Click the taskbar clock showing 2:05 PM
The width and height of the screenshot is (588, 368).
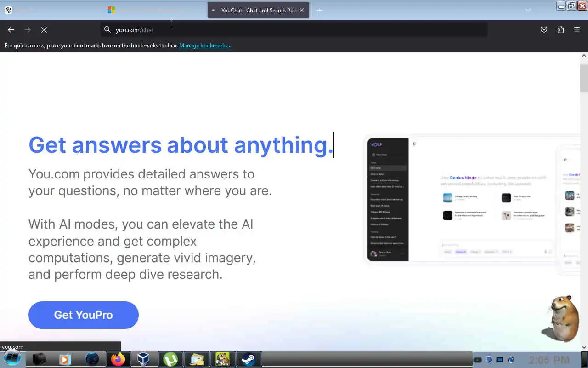tap(549, 360)
